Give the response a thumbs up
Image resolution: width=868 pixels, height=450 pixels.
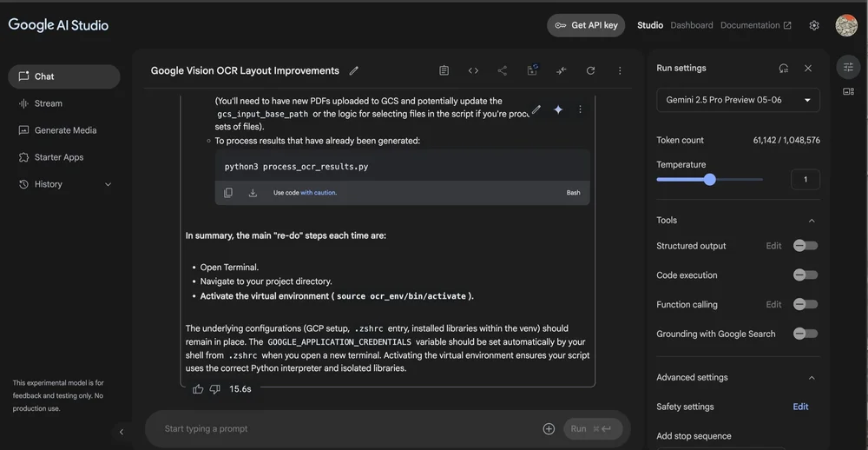[x=198, y=389]
